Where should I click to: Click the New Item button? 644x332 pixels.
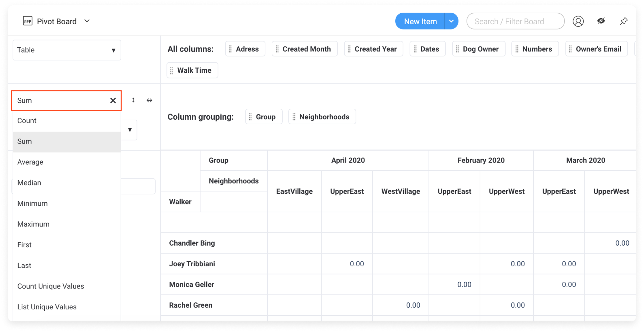(x=420, y=21)
